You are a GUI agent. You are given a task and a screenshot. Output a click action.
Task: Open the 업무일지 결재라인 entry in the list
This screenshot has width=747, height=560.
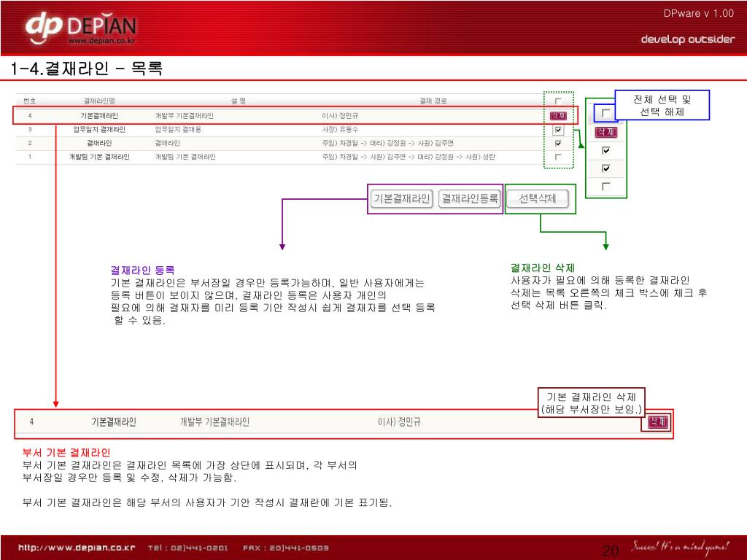(99, 129)
